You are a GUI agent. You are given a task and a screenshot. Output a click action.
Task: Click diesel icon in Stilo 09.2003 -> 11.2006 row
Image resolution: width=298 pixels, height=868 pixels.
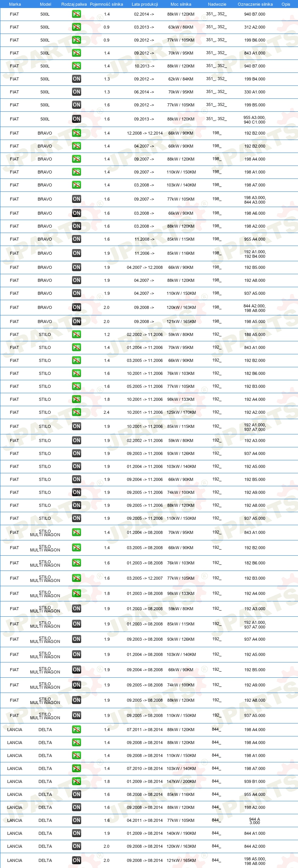coord(77,453)
